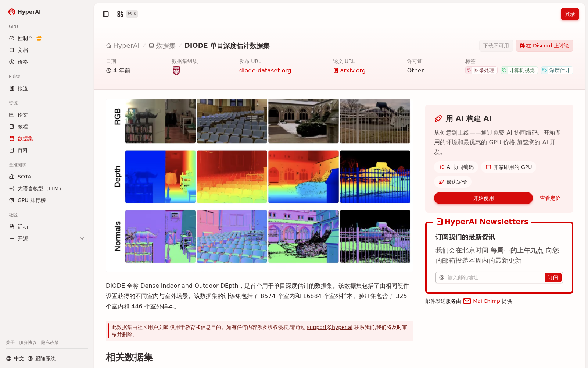Click the 下载不可用 button
This screenshot has height=368, width=588.
pos(496,46)
